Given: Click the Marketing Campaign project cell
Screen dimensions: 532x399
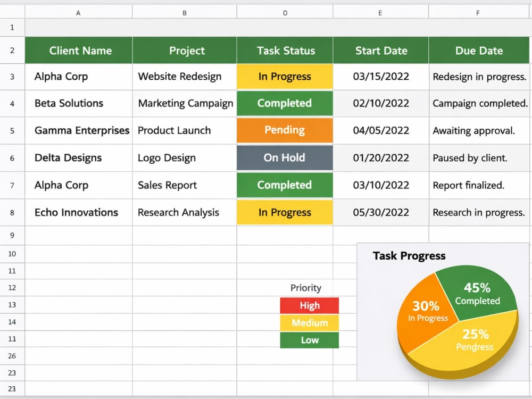Looking at the screenshot, I should [185, 104].
